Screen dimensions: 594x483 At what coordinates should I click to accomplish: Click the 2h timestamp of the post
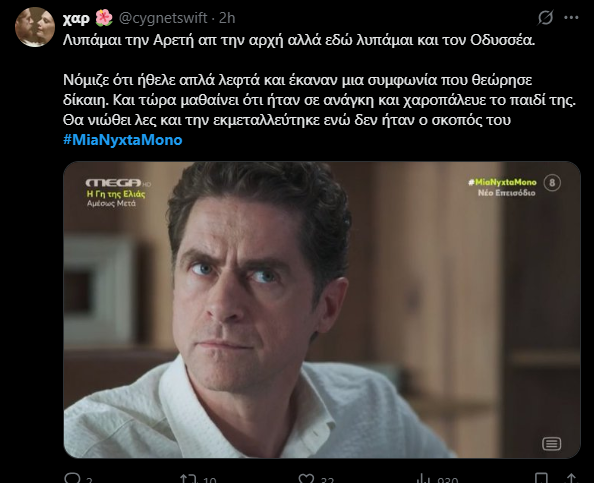[227, 18]
